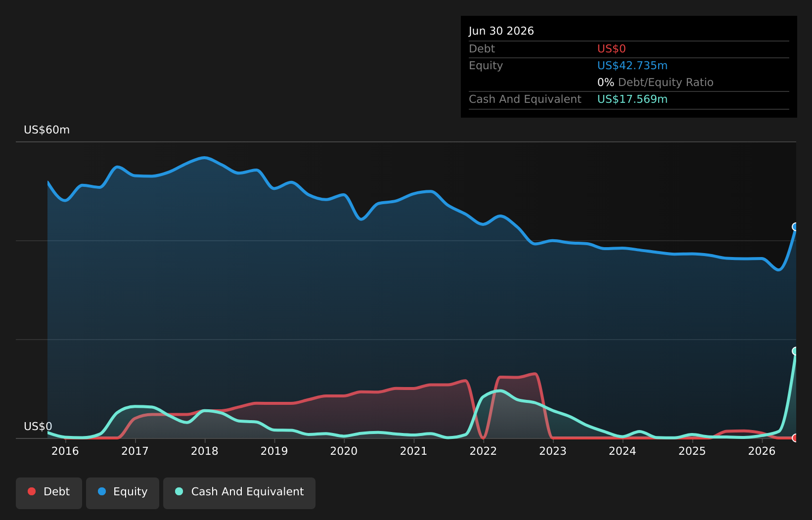Viewport: 812px width, 520px height.
Task: Click the 0% Debt/Equity Ratio text
Action: [655, 83]
